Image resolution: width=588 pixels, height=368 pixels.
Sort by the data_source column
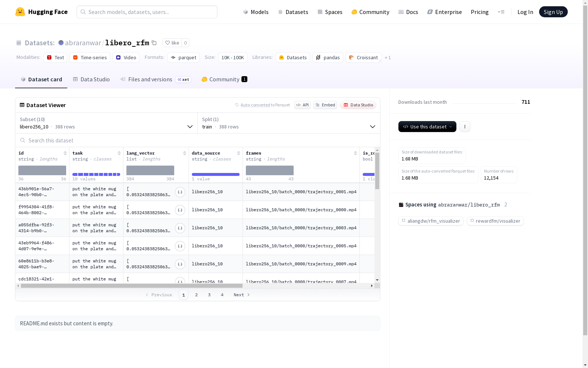[239, 153]
